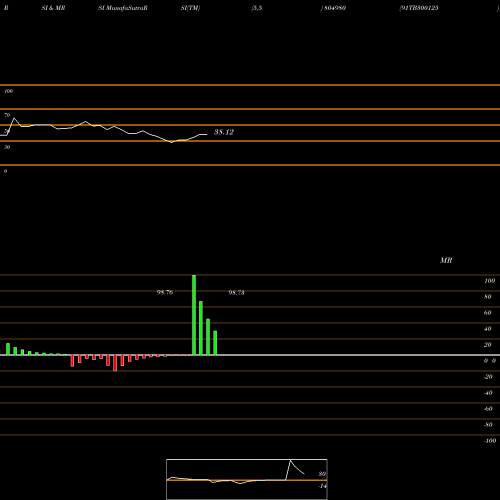Click the -60 label on MR axis
500x500 pixels.
[x=488, y=409]
